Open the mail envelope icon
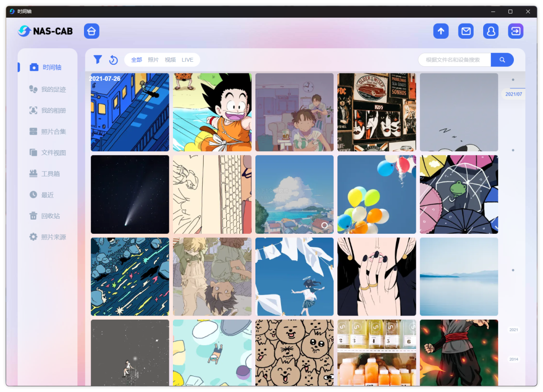The image size is (543, 392). [466, 31]
